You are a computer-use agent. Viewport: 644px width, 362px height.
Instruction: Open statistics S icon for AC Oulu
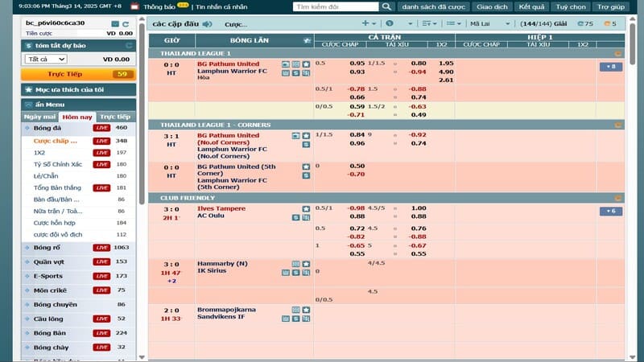click(x=295, y=217)
